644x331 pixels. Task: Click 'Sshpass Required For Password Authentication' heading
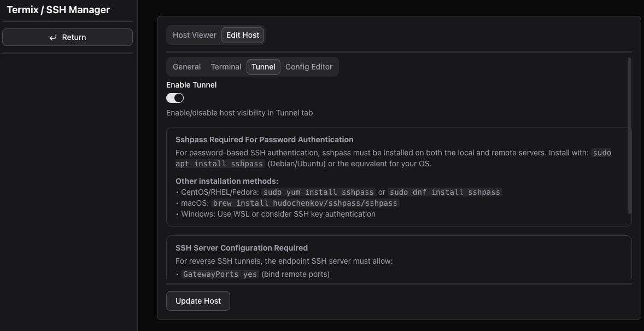click(x=265, y=140)
